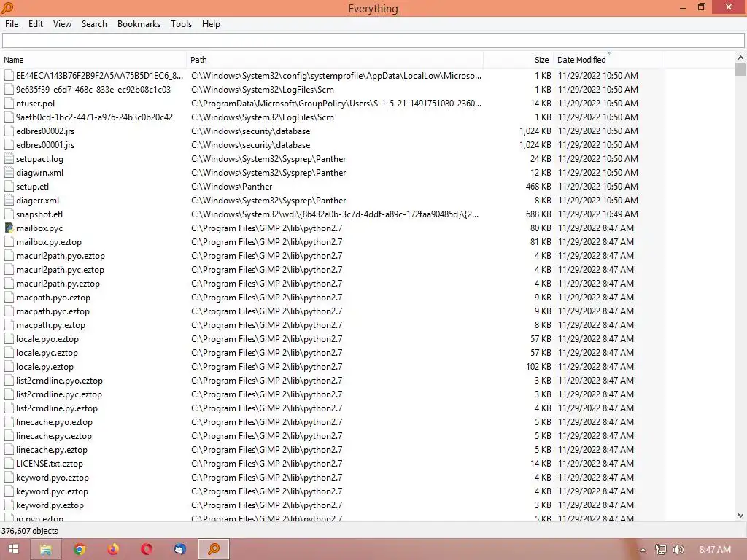The image size is (747, 560).
Task: Select macpath.pyo.eztop file name
Action: pyautogui.click(x=53, y=297)
